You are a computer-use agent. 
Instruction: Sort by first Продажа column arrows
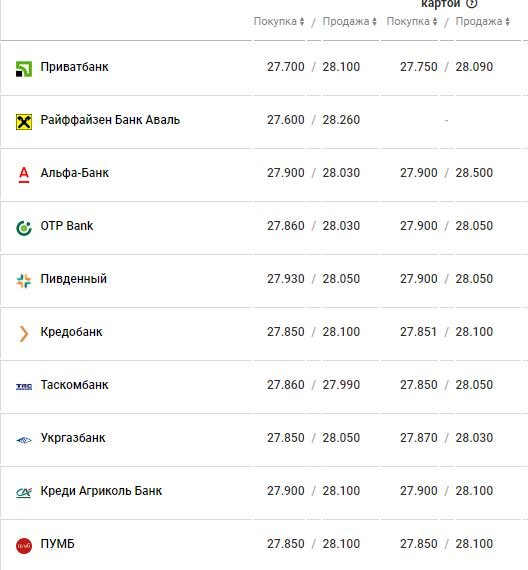(x=374, y=21)
